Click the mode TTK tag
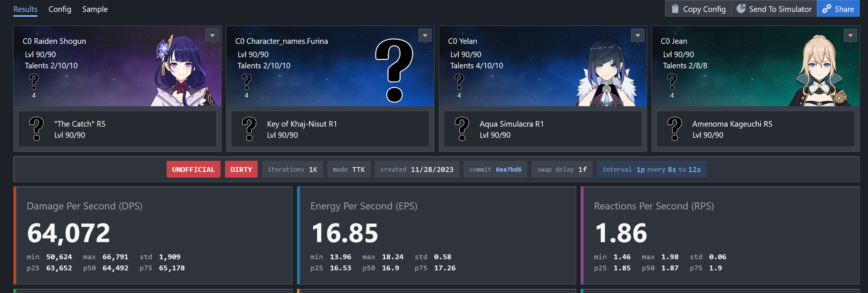Viewport: 868px width, 293px height. point(349,169)
